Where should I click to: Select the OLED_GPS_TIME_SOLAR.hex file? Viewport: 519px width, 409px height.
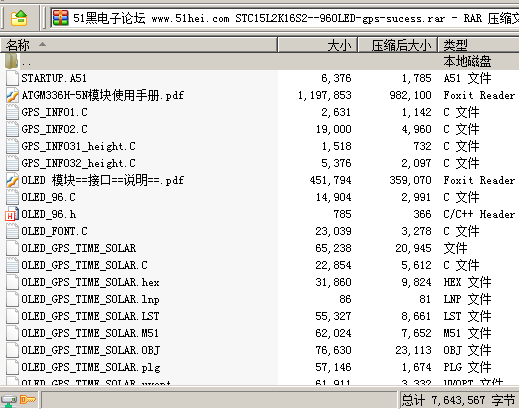90,282
